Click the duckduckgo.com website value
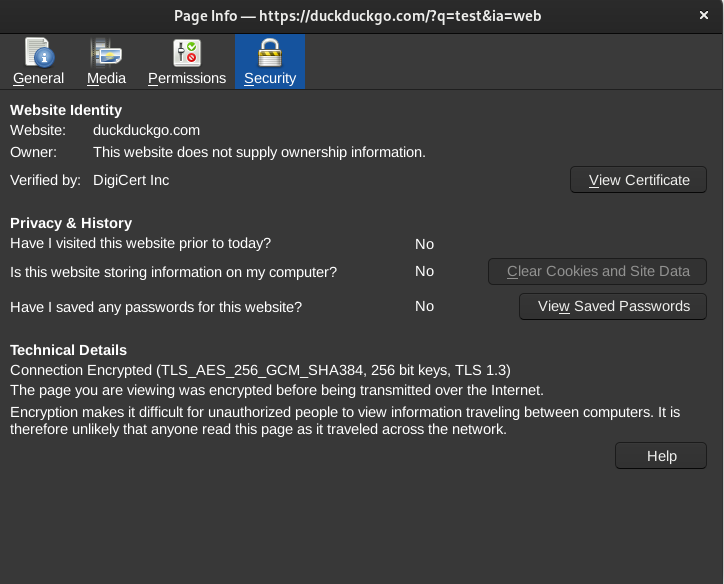The image size is (724, 584). click(146, 130)
